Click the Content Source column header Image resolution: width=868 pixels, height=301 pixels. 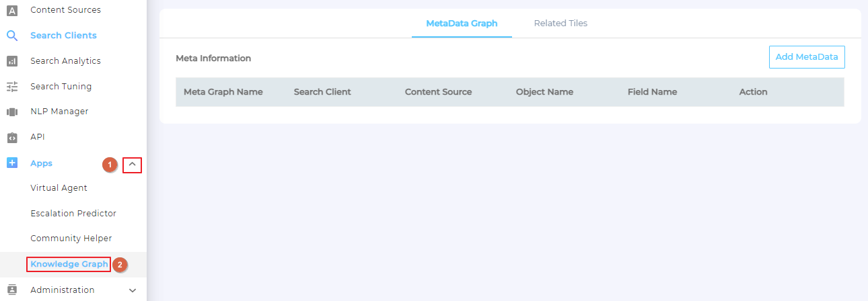tap(438, 92)
